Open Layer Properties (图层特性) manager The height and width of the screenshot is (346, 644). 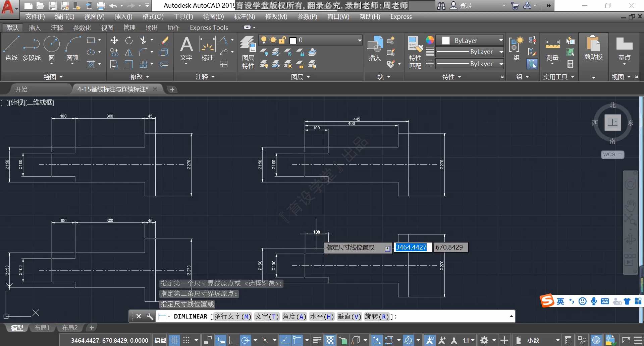pos(248,52)
